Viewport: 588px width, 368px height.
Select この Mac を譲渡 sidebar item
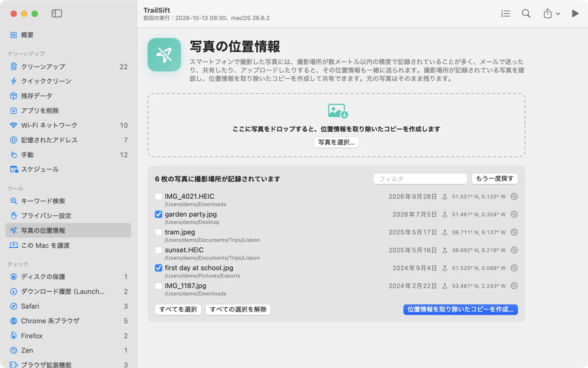(68, 245)
